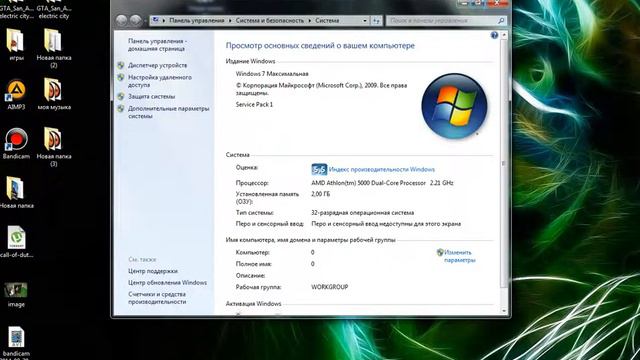The width and height of the screenshot is (640, 360).
Task: Open Счетчики и средства производительности link
Action: tap(157, 298)
